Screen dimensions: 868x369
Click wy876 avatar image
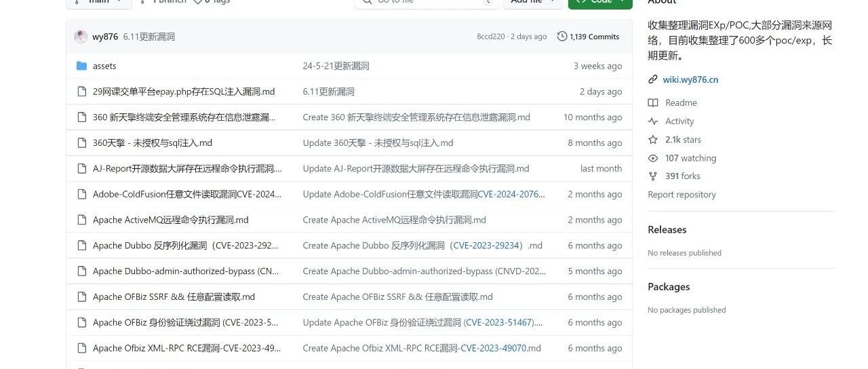coord(81,37)
